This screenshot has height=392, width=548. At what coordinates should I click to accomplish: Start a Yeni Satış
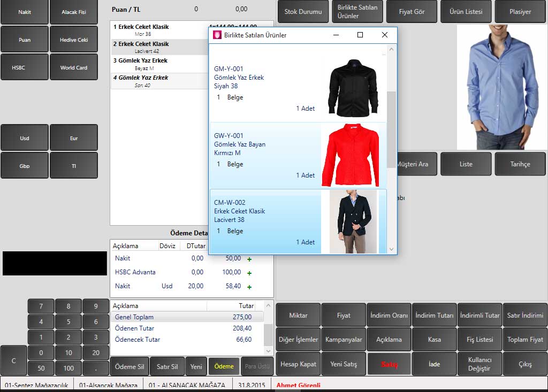click(x=344, y=364)
